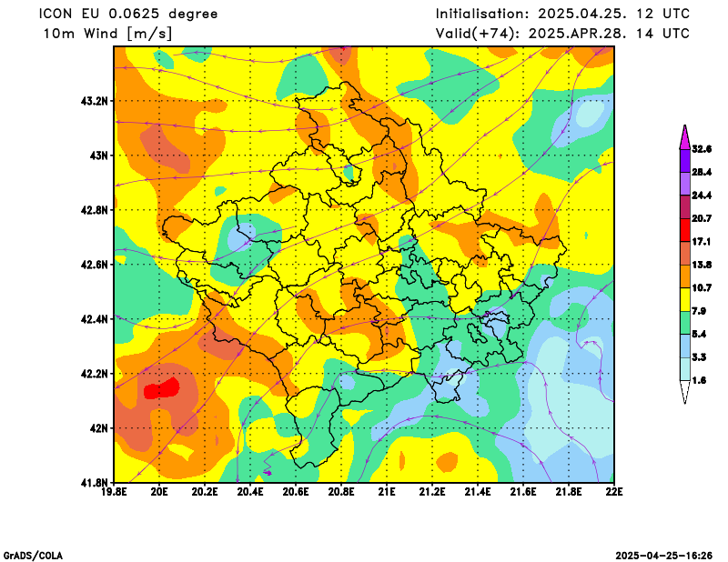728x562 pixels.
Task: Click the 42.8N latitude label
Action: coord(95,210)
